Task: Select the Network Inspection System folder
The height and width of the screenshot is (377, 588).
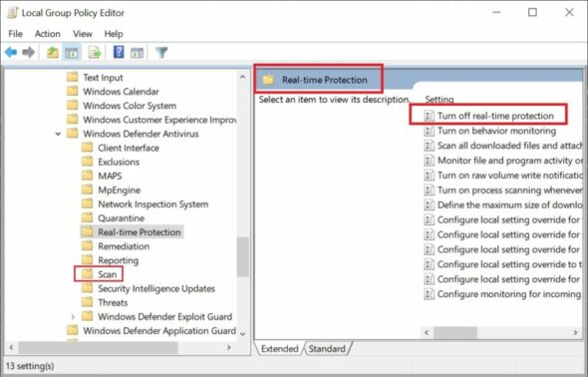Action: click(146, 204)
